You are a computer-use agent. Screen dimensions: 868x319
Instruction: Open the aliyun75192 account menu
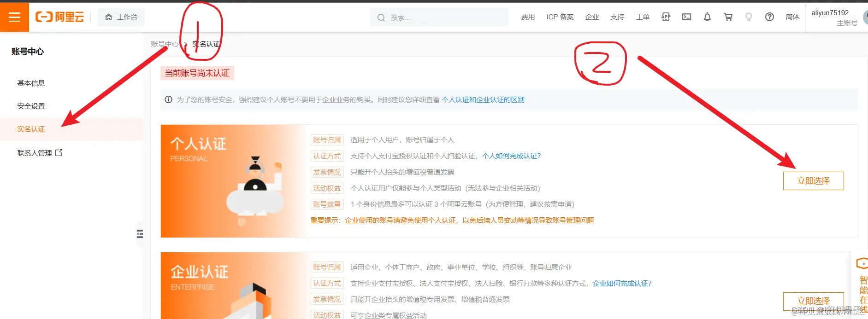[833, 17]
